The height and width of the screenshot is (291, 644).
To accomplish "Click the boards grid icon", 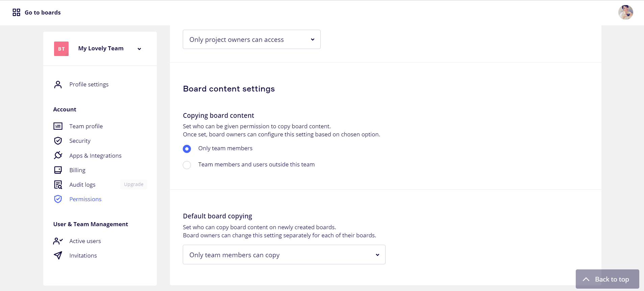I will click(x=16, y=12).
